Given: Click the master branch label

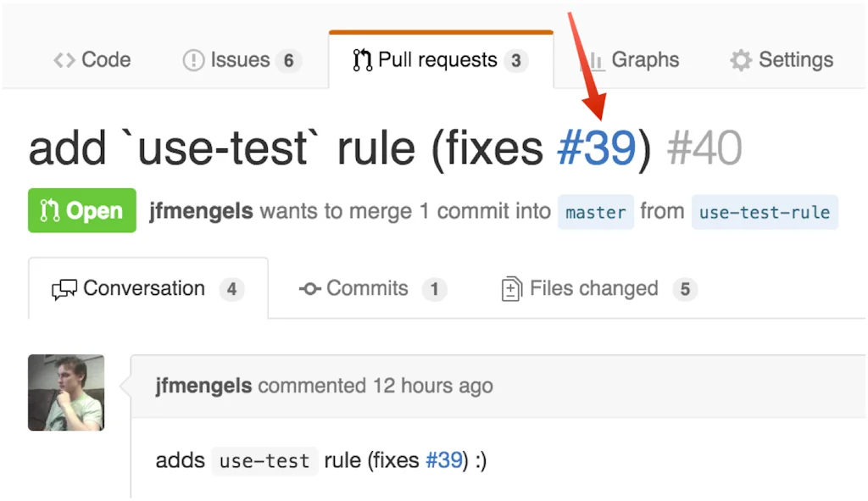Looking at the screenshot, I should click(595, 212).
